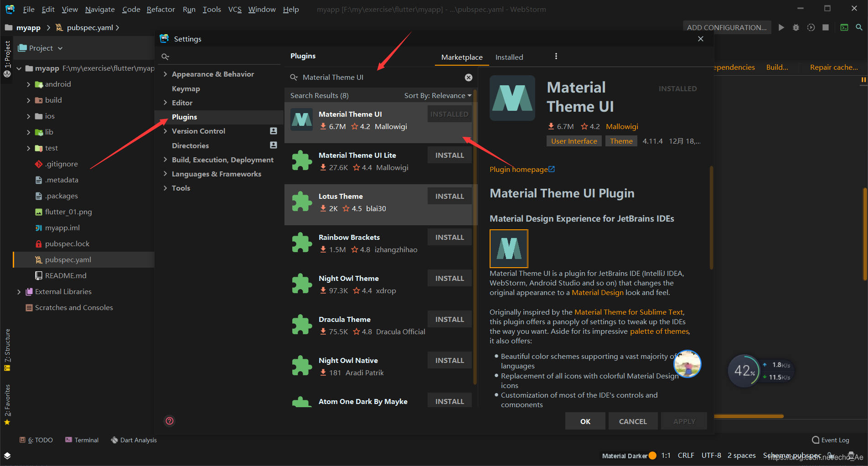Click the 42% memory indicator circle
Screen dimensions: 868x466
click(x=744, y=371)
